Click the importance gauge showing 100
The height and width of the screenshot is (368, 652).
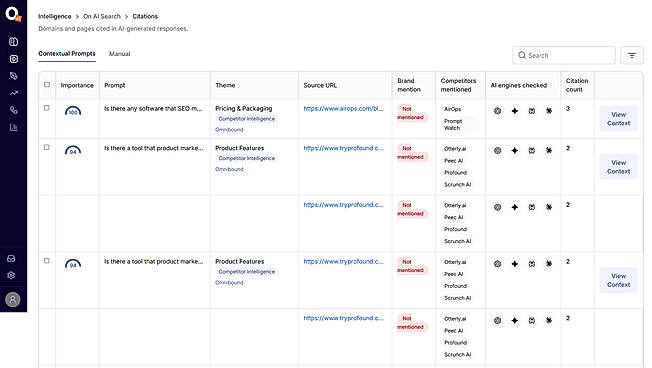click(73, 111)
